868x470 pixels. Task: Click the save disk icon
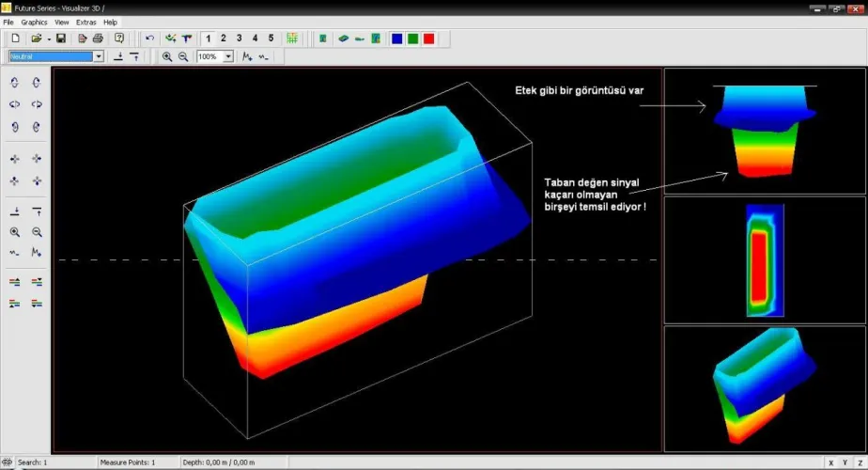[x=61, y=39]
